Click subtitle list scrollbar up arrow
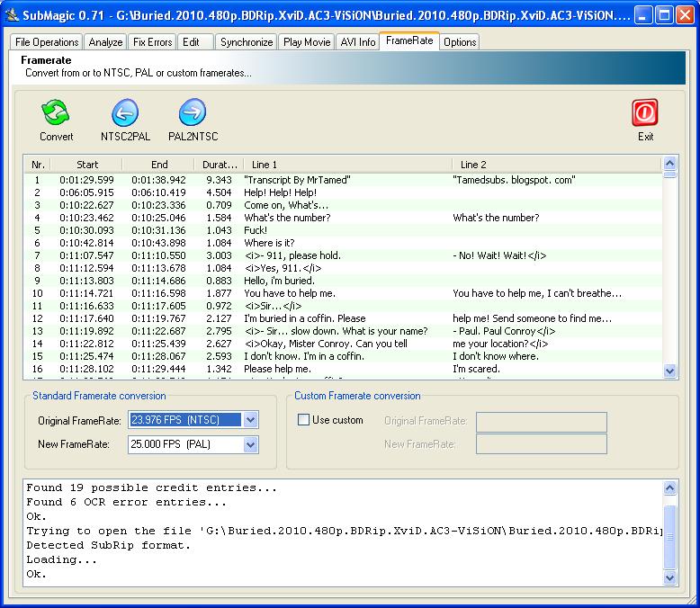 click(x=669, y=164)
